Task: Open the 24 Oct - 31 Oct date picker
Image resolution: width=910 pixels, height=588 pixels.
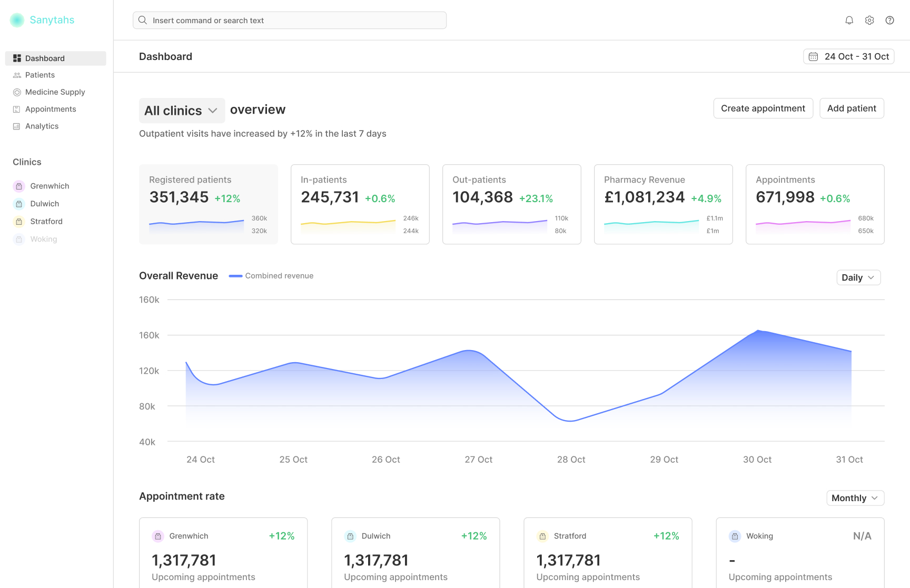Action: [848, 56]
